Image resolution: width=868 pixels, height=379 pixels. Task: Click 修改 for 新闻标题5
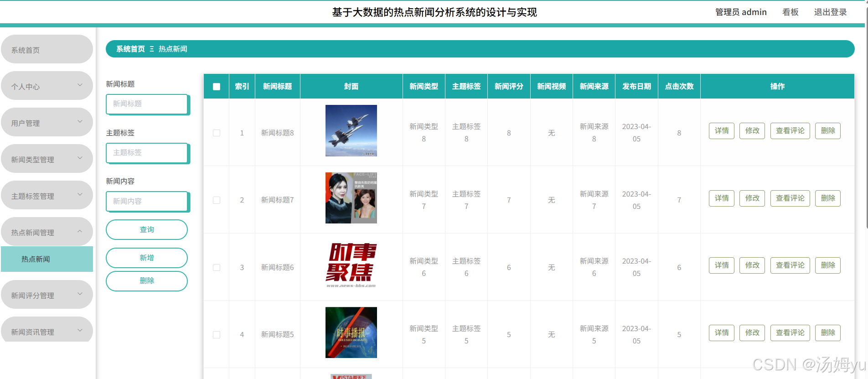[x=752, y=333]
